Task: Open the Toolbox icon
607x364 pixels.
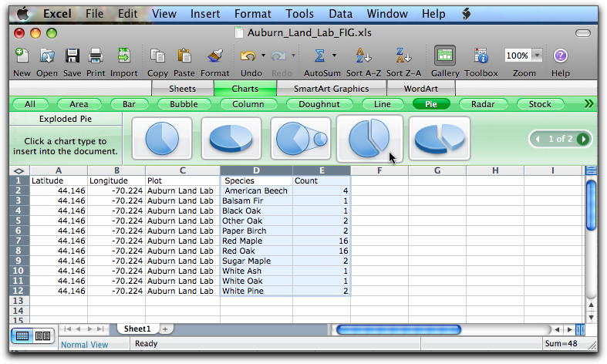Action: [x=481, y=56]
